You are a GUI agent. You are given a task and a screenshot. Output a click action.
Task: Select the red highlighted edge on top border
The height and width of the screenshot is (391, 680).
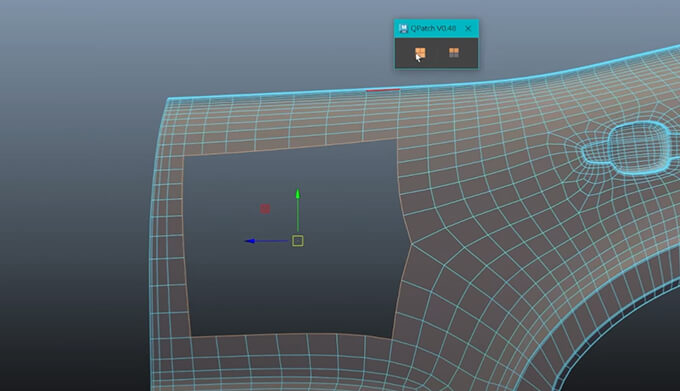[383, 90]
